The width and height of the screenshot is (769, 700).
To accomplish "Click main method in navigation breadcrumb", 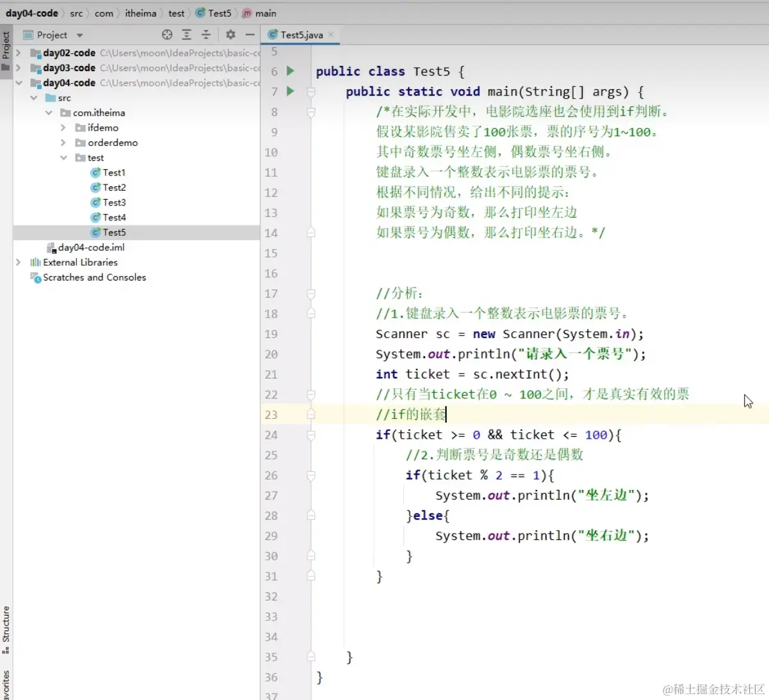I will coord(259,13).
